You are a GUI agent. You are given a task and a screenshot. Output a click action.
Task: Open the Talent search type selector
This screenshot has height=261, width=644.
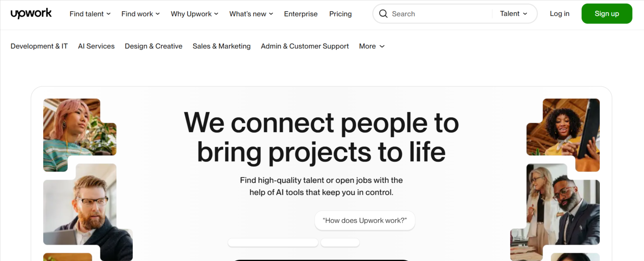pos(513,13)
